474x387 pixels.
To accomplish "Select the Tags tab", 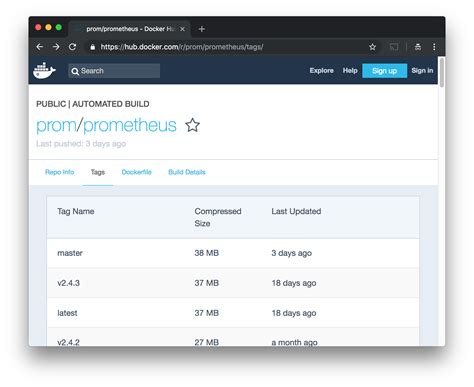I will pos(98,172).
